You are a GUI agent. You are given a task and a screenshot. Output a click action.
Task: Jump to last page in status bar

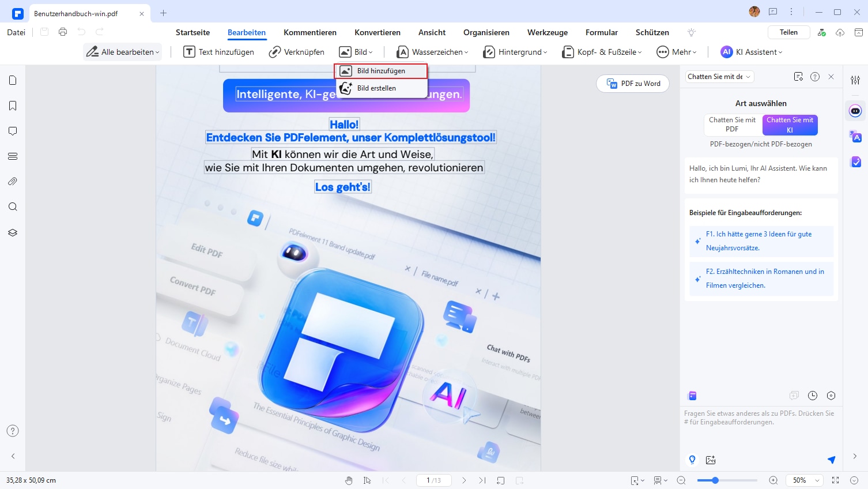482,480
